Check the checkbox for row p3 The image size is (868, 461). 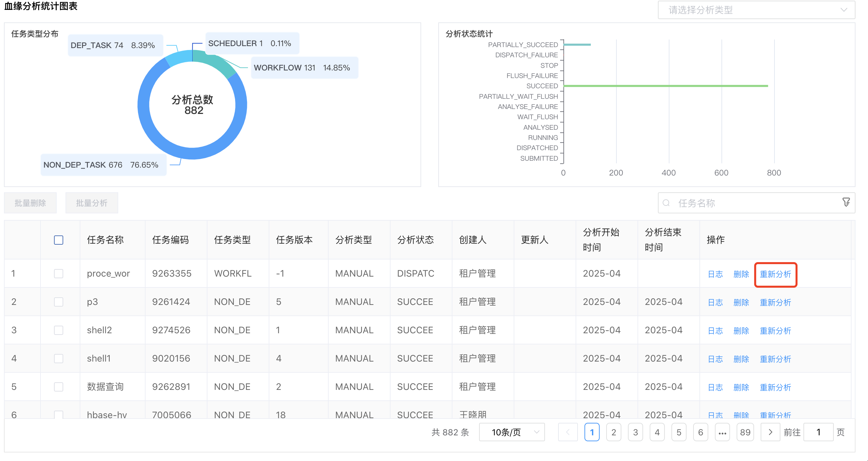[59, 302]
